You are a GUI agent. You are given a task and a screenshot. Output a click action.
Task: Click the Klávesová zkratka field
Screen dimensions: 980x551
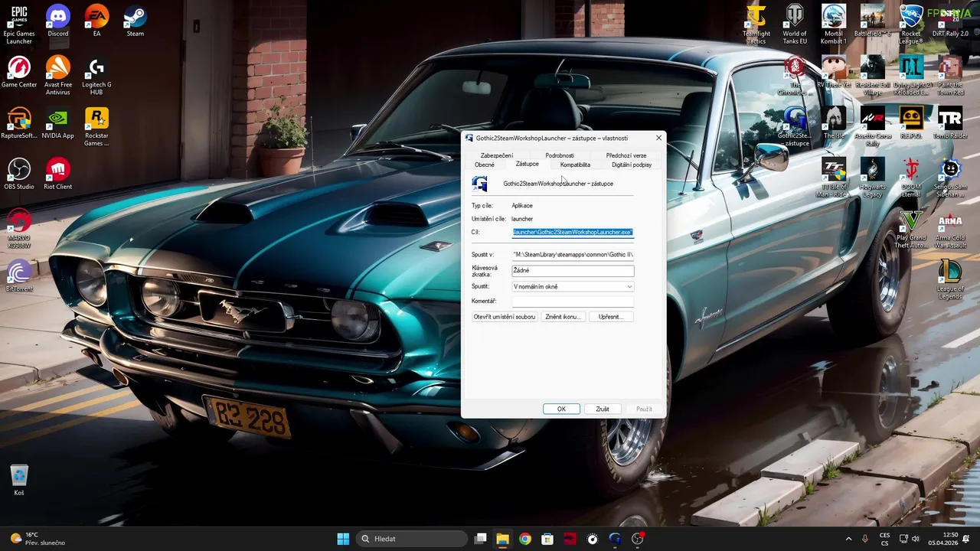(573, 270)
